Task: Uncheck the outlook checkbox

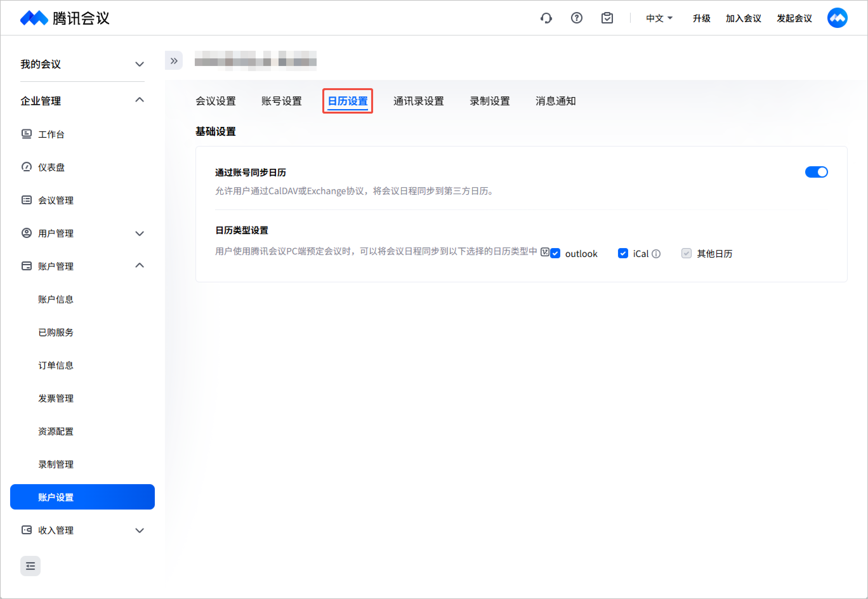Action: (x=556, y=254)
